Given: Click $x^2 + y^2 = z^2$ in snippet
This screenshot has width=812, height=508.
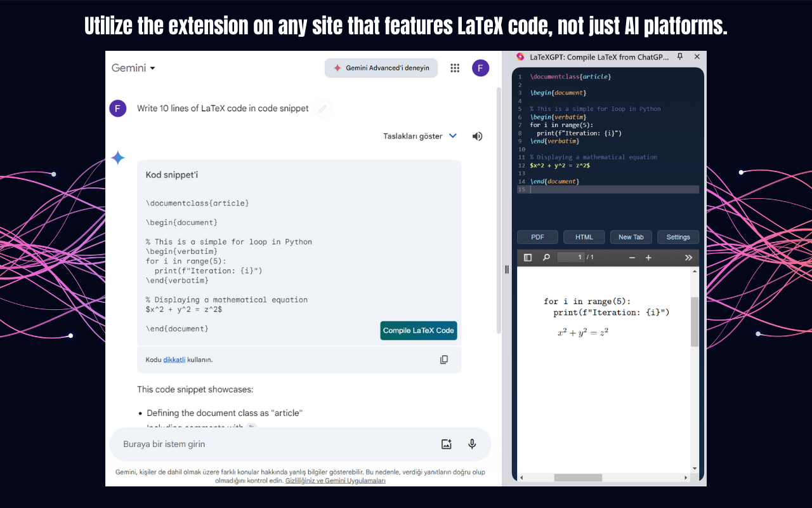Looking at the screenshot, I should [x=184, y=309].
